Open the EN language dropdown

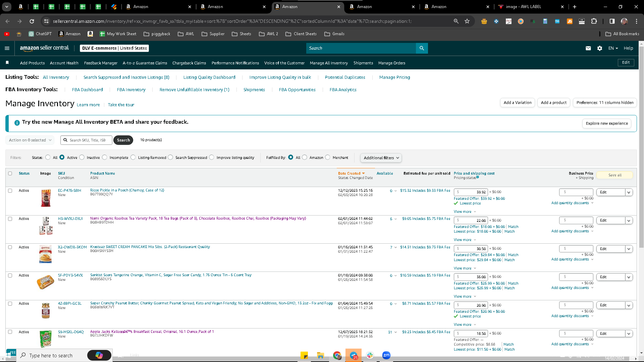point(613,48)
